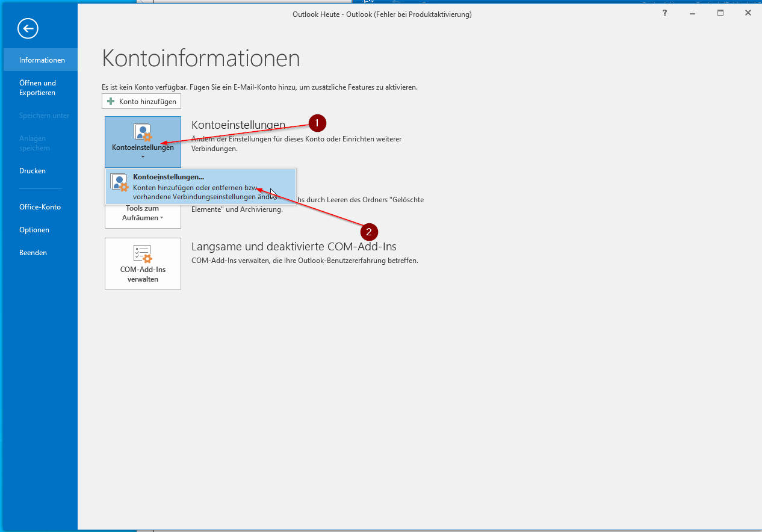
Task: Click the icon beside the Kontoeinstellungen... menu entry
Action: (119, 183)
